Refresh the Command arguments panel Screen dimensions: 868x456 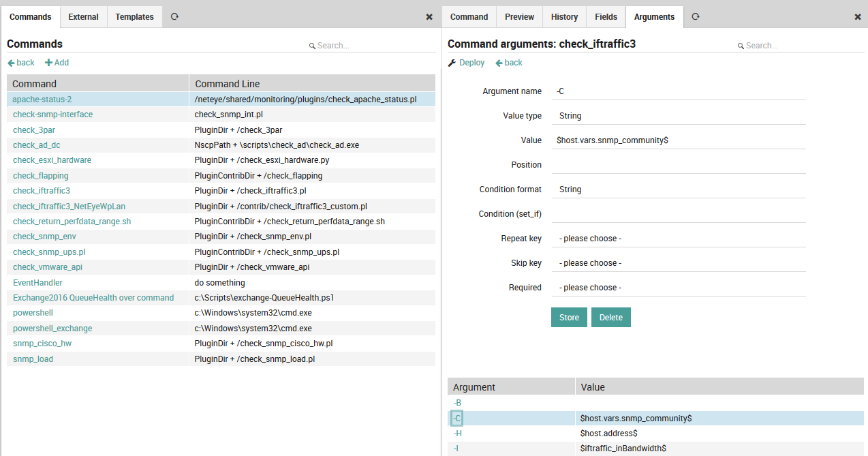coord(695,16)
